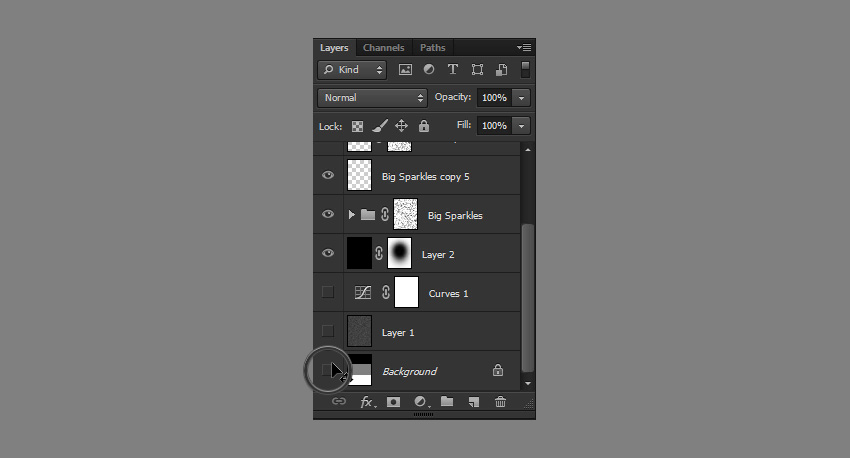Filter layers by pixel layer type
This screenshot has height=458, width=850.
pos(405,69)
